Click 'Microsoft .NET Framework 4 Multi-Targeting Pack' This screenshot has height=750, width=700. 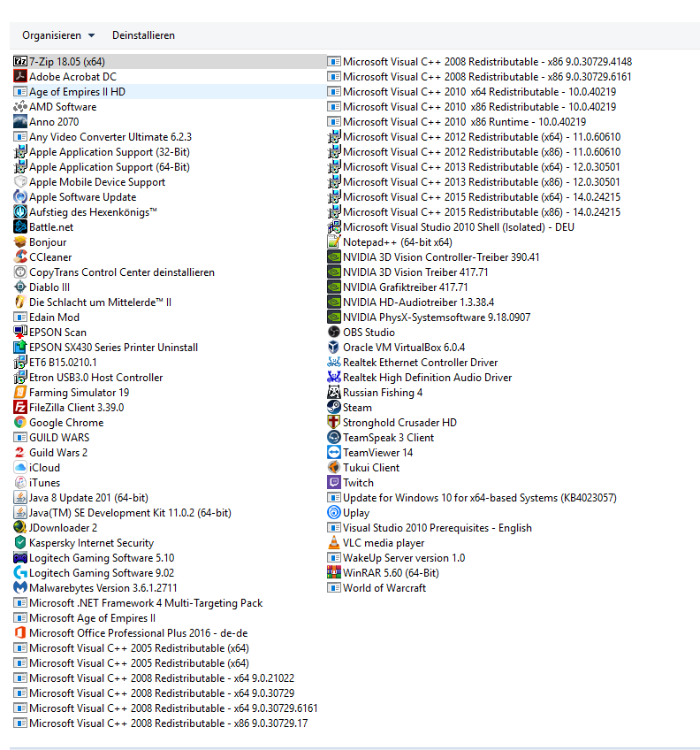(138, 602)
